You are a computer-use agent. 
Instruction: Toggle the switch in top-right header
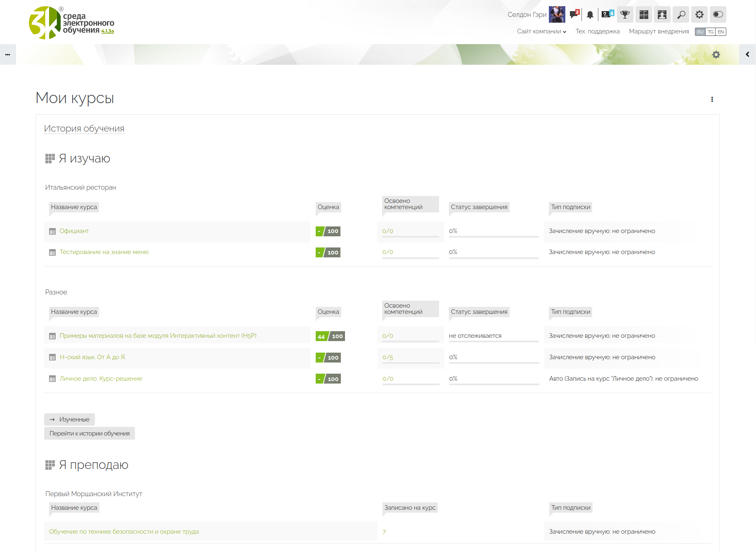pos(718,15)
